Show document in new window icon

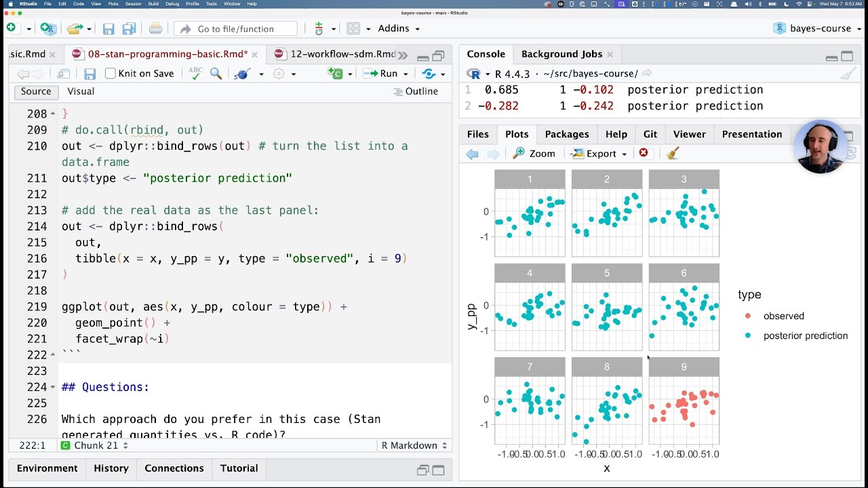[x=64, y=73]
